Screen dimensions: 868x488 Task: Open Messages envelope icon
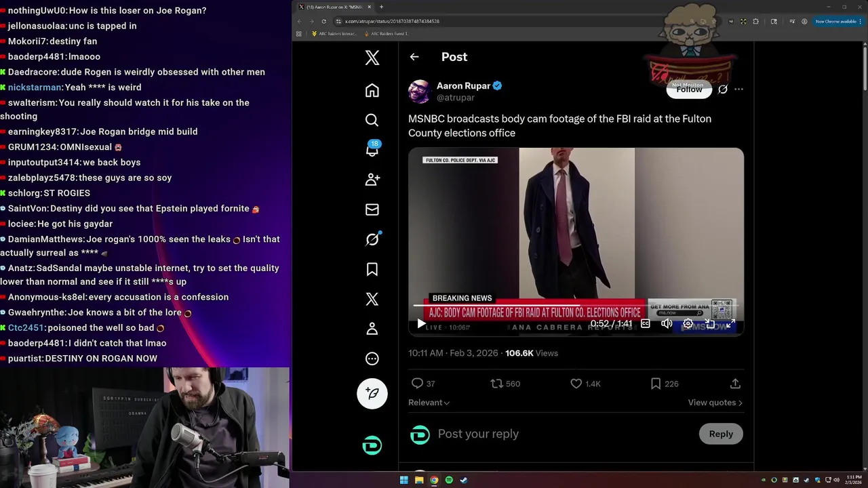tap(372, 209)
